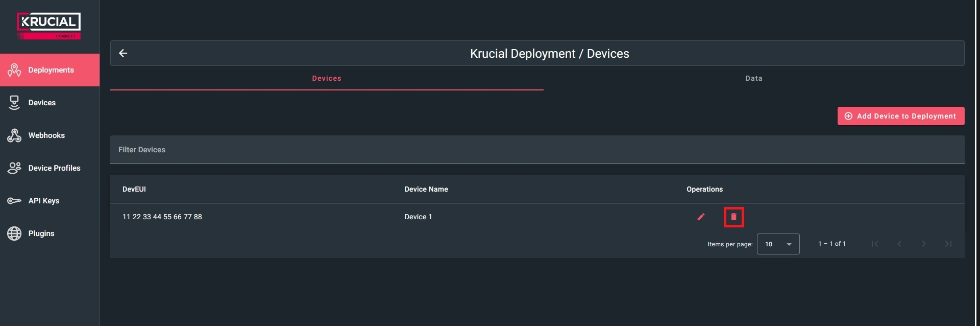Screen dimensions: 980x326
Task: Edit Device 1 with the pencil icon
Action: tap(701, 217)
